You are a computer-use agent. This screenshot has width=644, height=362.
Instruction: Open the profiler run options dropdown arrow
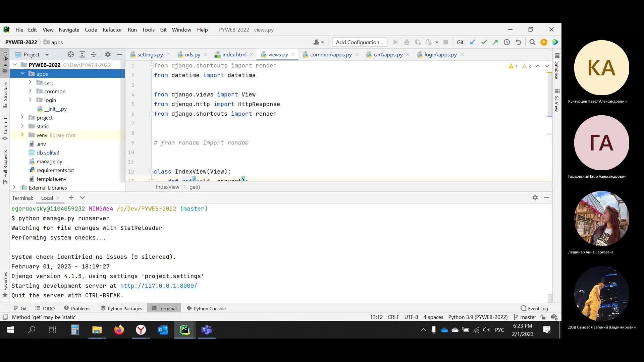437,42
